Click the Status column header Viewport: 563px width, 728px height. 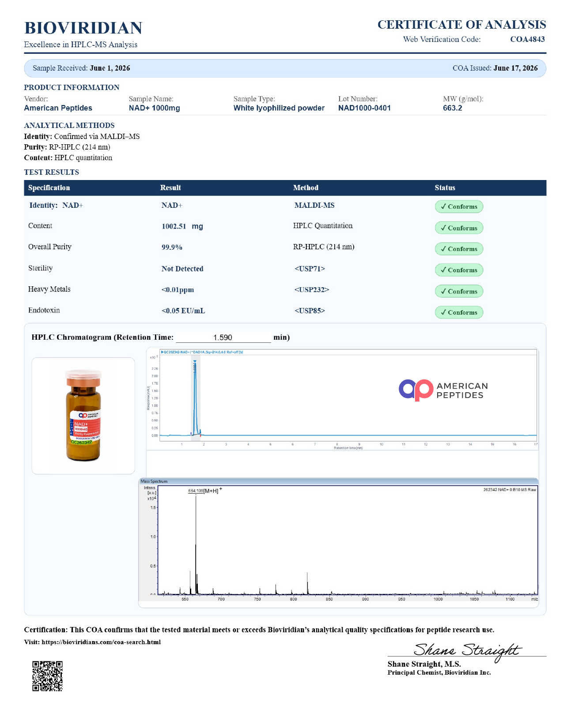tap(445, 188)
